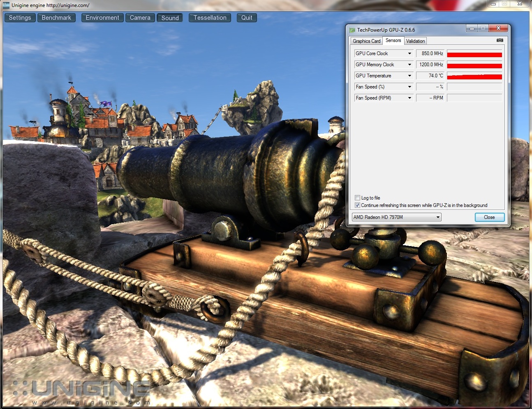Open the GPU Temperature sensor dropdown
The image size is (532, 409).
pyautogui.click(x=409, y=76)
